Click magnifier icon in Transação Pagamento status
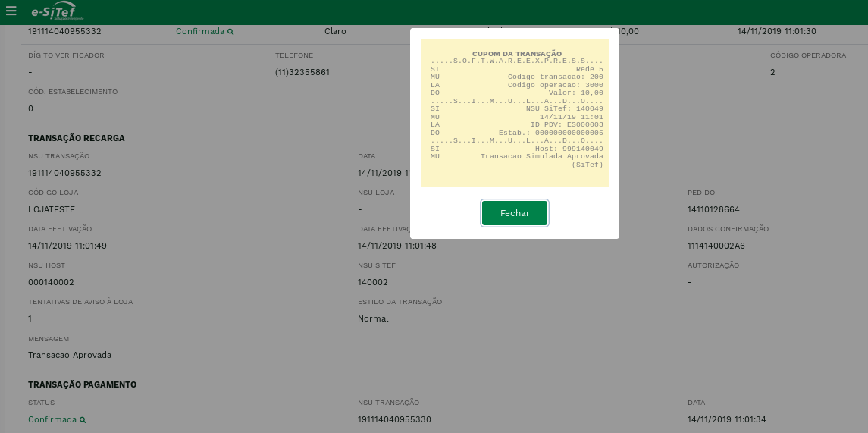The width and height of the screenshot is (868, 433). [x=83, y=419]
